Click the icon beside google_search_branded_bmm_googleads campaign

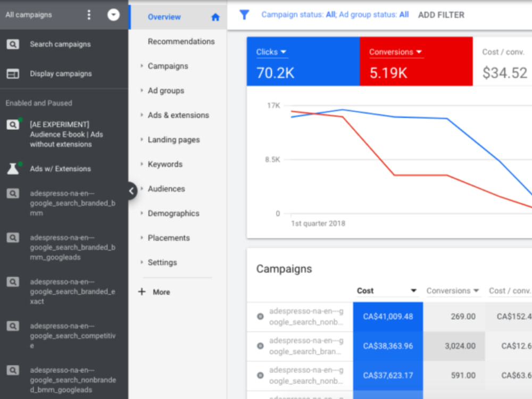point(13,237)
